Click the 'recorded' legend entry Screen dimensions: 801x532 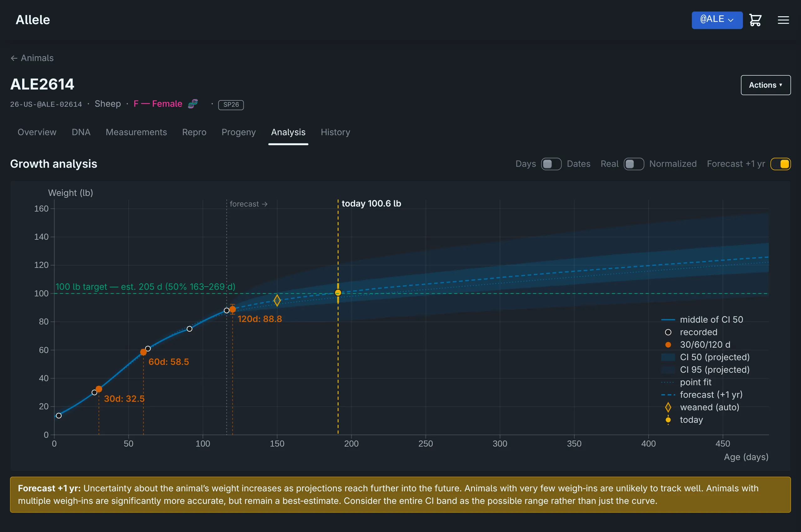[691, 332]
